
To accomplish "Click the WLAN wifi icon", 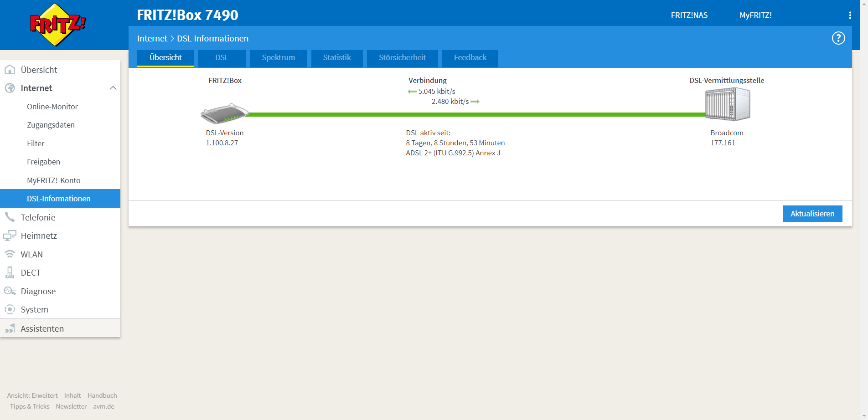I will (10, 254).
